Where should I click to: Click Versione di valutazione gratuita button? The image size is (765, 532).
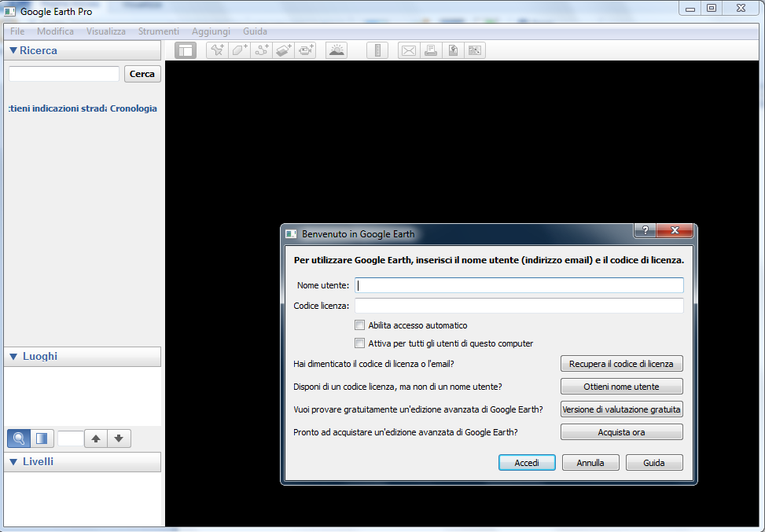[x=622, y=409]
